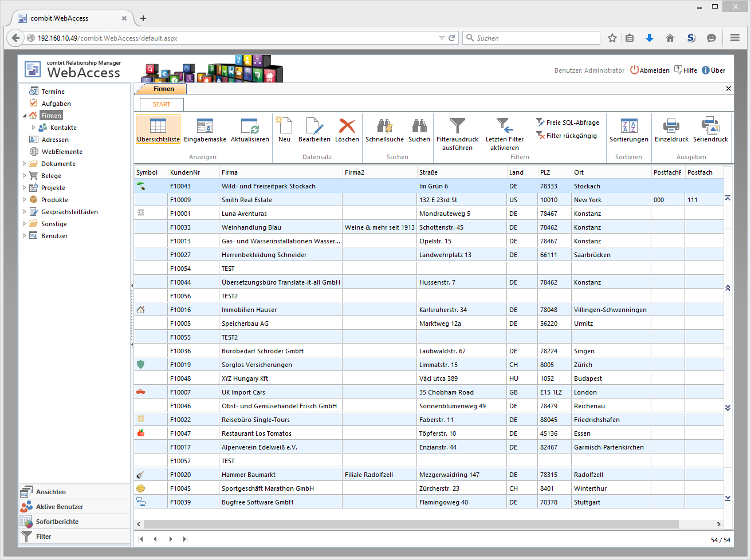Expand the Dokumente tree node
Screen dimensions: 751x560
pos(24,164)
